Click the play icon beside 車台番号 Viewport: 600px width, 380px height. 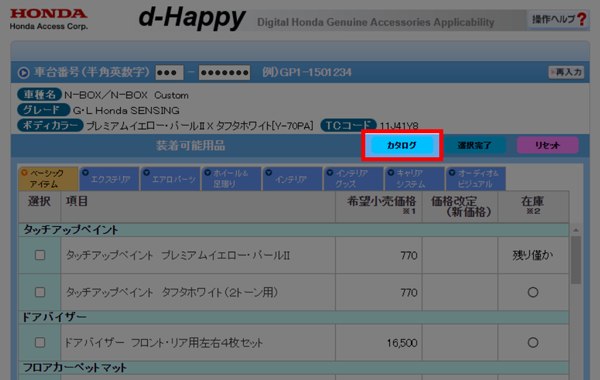(x=24, y=72)
